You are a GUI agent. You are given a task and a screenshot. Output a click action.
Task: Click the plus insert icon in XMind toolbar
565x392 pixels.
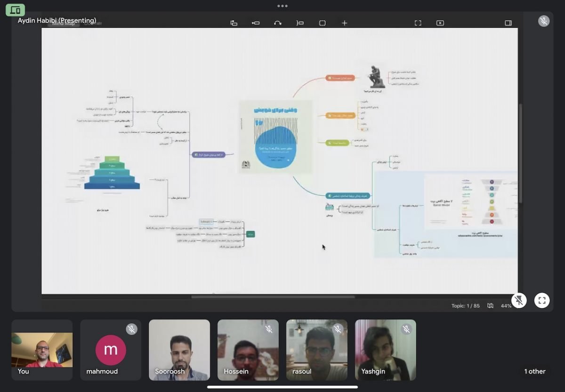pyautogui.click(x=344, y=23)
